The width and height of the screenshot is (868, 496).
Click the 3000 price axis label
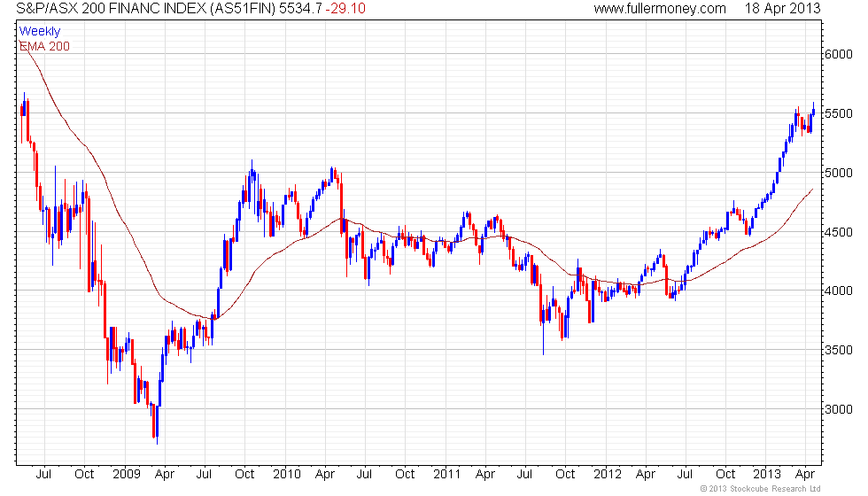[839, 409]
